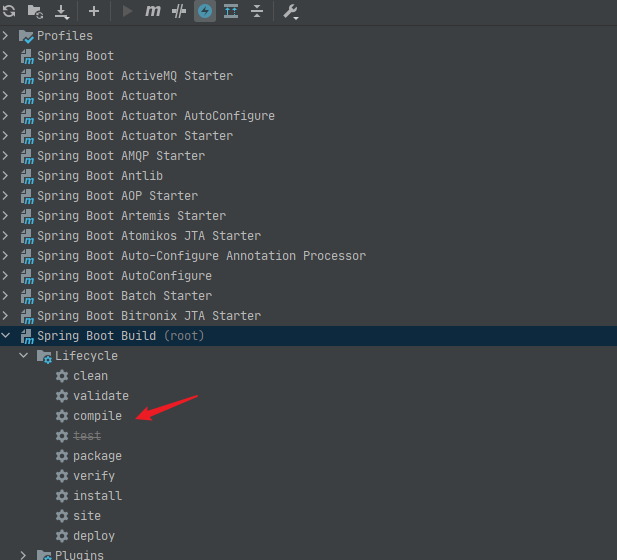
Task: Toggle Skip Tests mode icon
Action: 179,11
